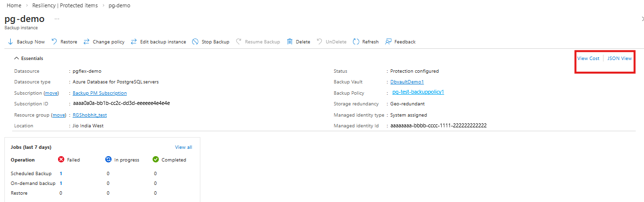Open the pg-test-backuppolicy1 policy link
Image resolution: width=644 pixels, height=202 pixels.
pyautogui.click(x=418, y=92)
